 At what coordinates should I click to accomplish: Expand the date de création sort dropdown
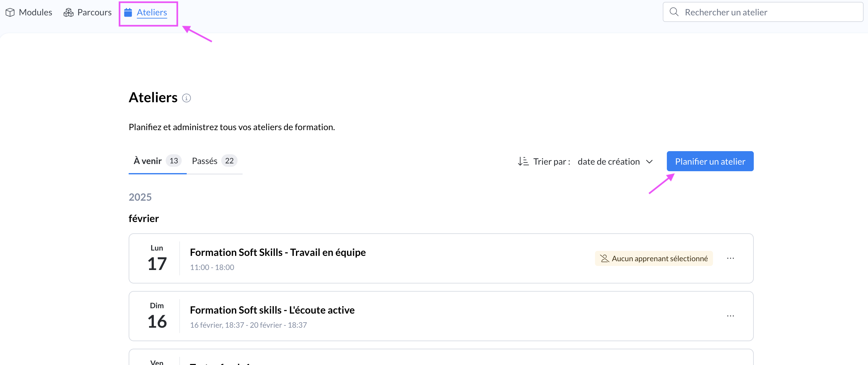pos(608,161)
